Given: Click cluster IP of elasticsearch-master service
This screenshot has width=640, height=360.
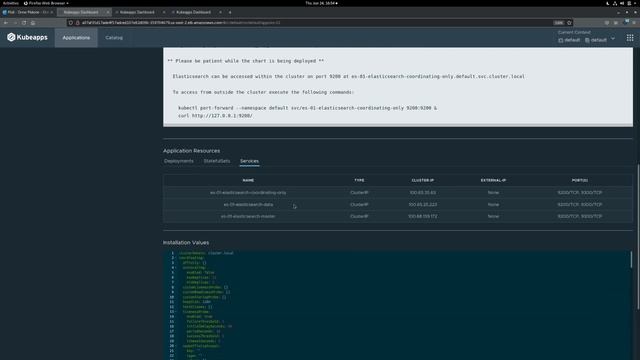Looking at the screenshot, I should (x=422, y=216).
